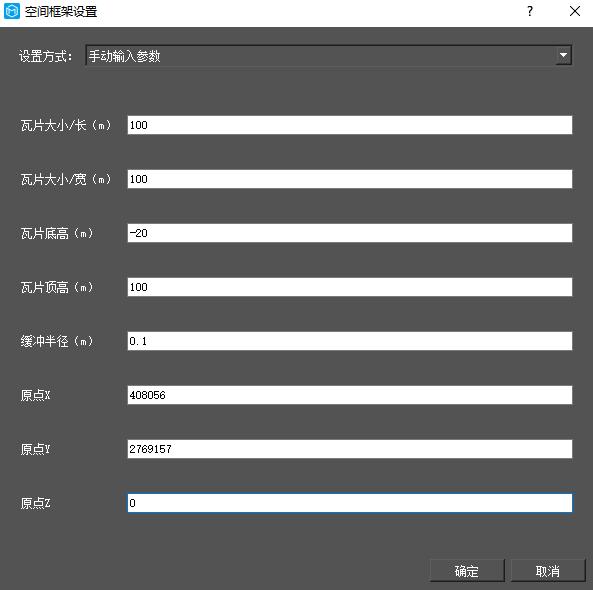Image resolution: width=593 pixels, height=590 pixels.
Task: Click the 手动输入参数 combo box
Action: click(328, 56)
